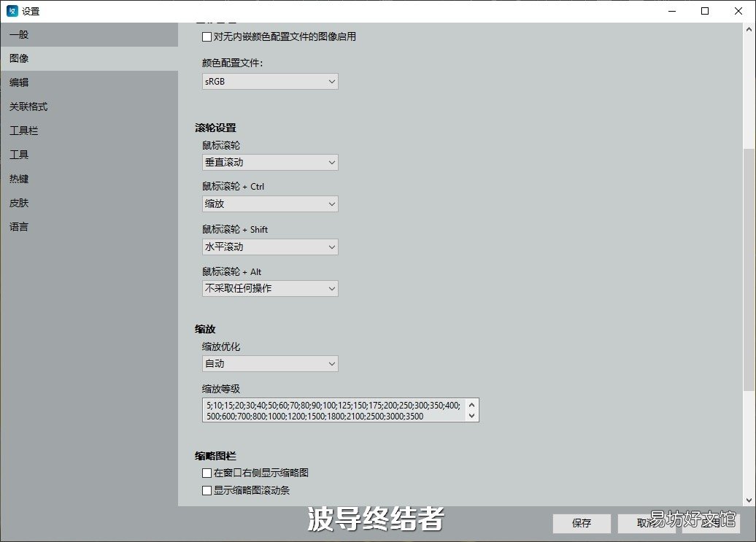The width and height of the screenshot is (756, 542).
Task: Go to the 编辑 settings page
Action: click(89, 83)
